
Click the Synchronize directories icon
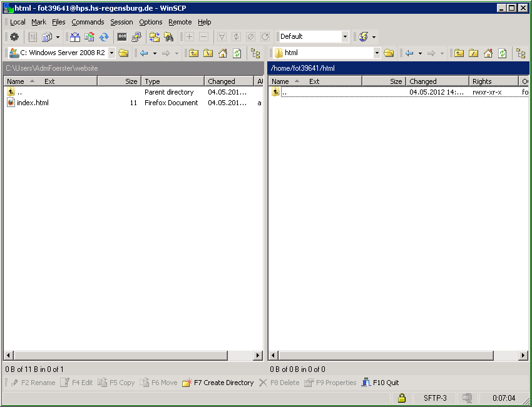(x=90, y=37)
